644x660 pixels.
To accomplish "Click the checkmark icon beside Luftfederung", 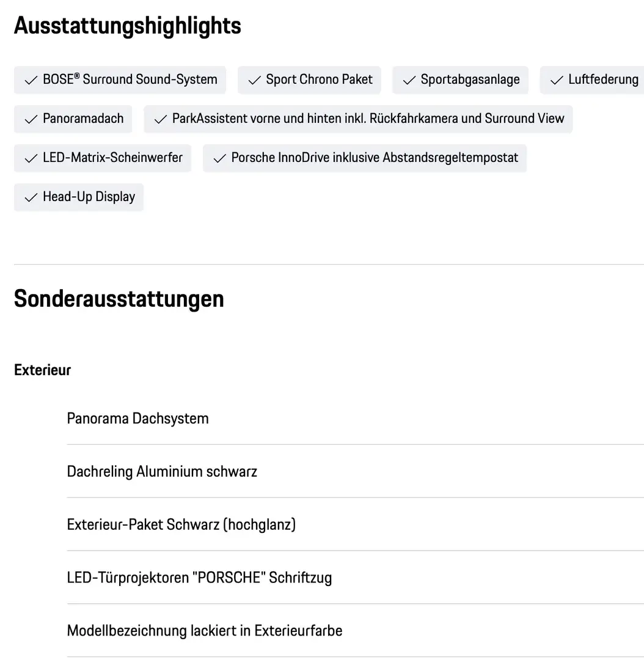I will tap(557, 80).
